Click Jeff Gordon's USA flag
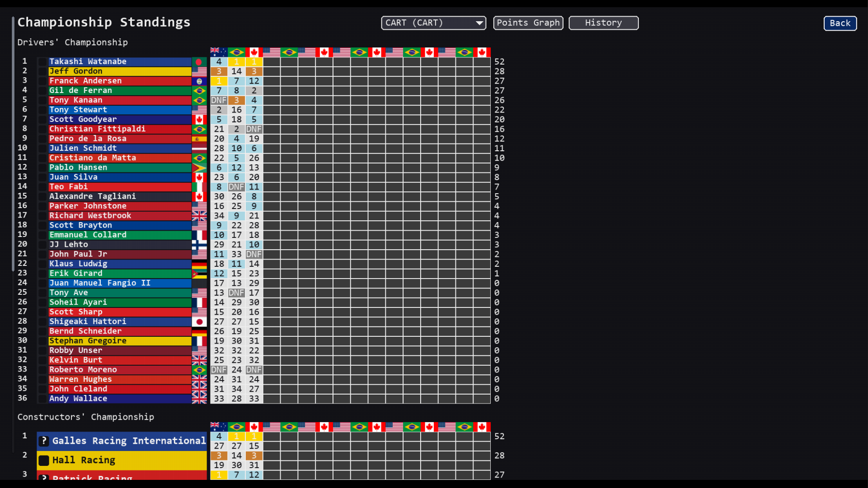868x488 pixels. (x=199, y=71)
